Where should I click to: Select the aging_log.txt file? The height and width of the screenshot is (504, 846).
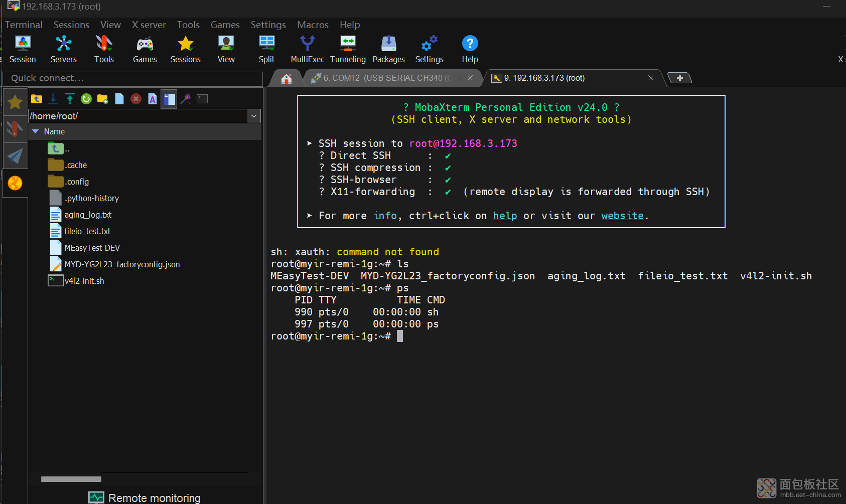point(80,215)
